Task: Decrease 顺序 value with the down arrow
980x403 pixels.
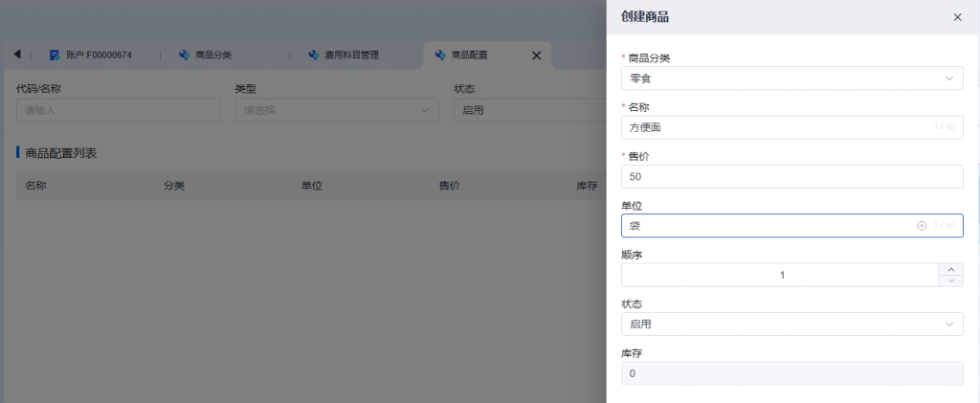Action: tap(950, 281)
